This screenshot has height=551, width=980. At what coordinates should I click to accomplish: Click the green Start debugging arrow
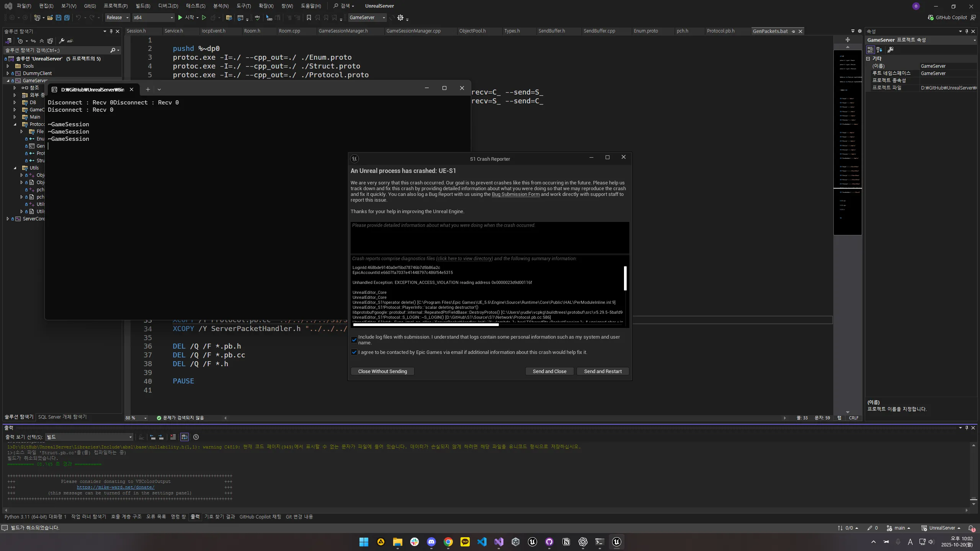180,18
